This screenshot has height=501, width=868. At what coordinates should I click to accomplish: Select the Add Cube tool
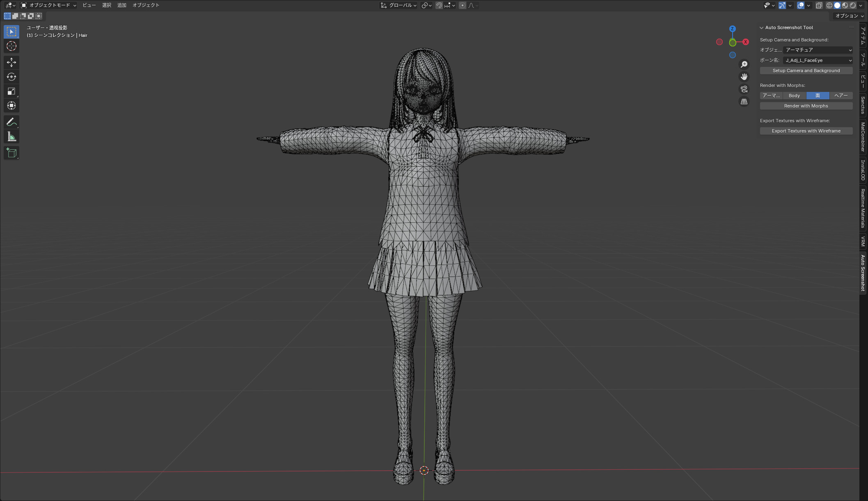11,153
